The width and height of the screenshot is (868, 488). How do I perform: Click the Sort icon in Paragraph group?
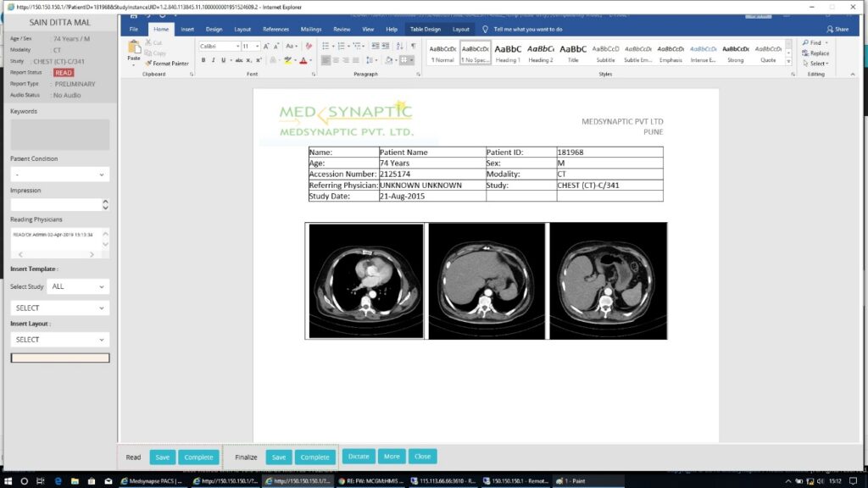[x=401, y=46]
